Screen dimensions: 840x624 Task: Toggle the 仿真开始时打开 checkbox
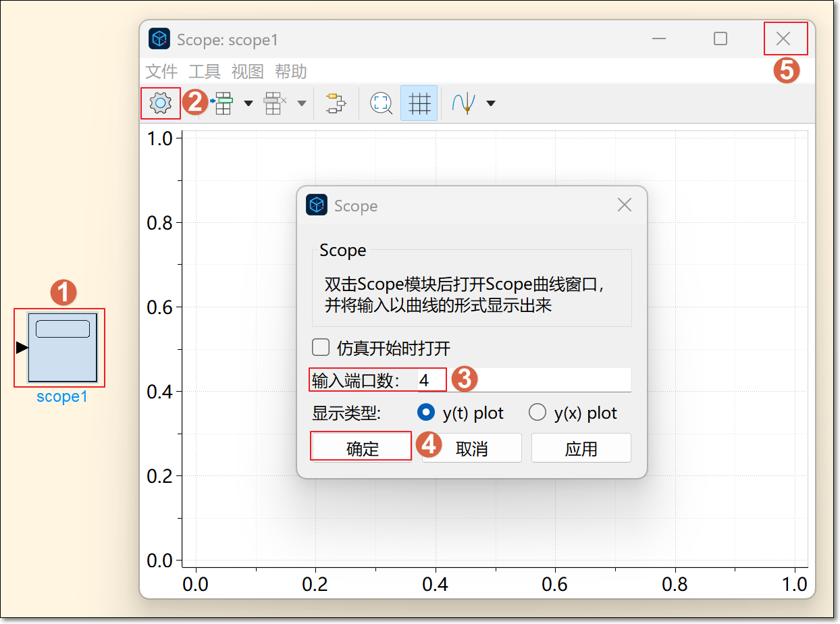320,348
